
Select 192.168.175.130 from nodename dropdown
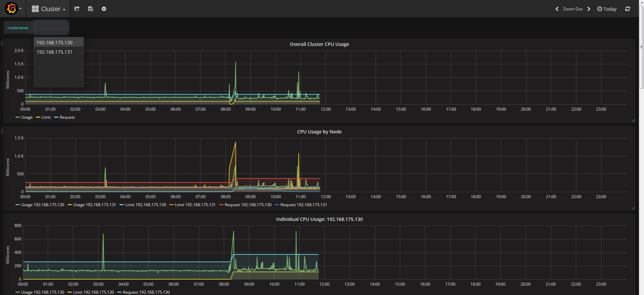59,43
